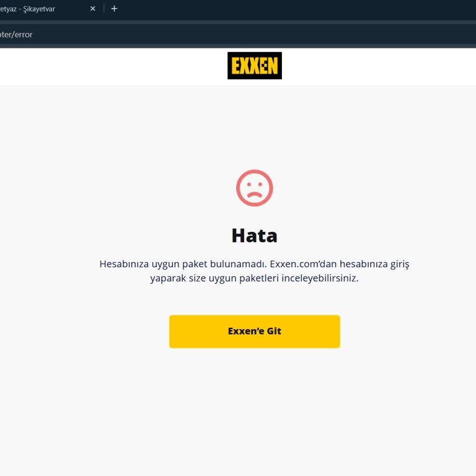Click the address bar showing /error

tap(237, 34)
